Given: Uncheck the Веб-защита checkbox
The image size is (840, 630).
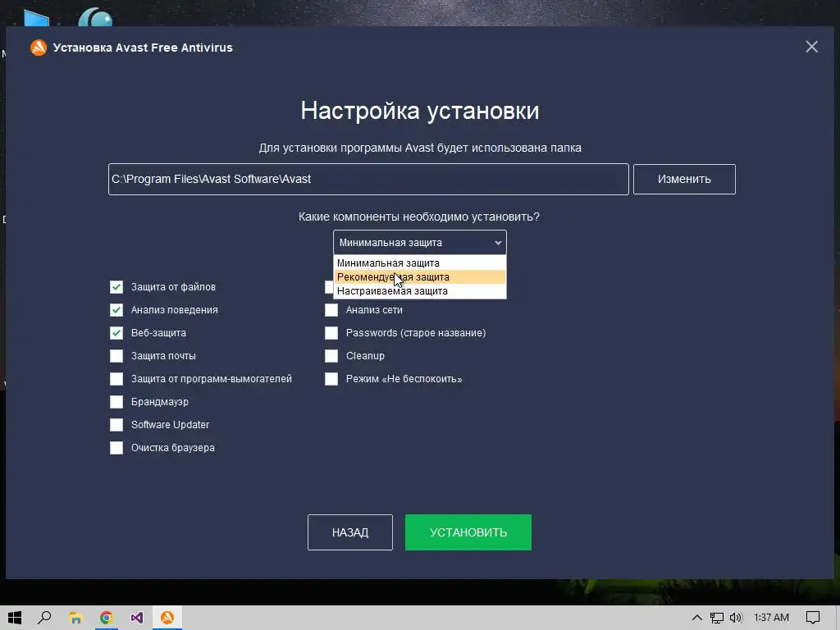Looking at the screenshot, I should pyautogui.click(x=116, y=333).
